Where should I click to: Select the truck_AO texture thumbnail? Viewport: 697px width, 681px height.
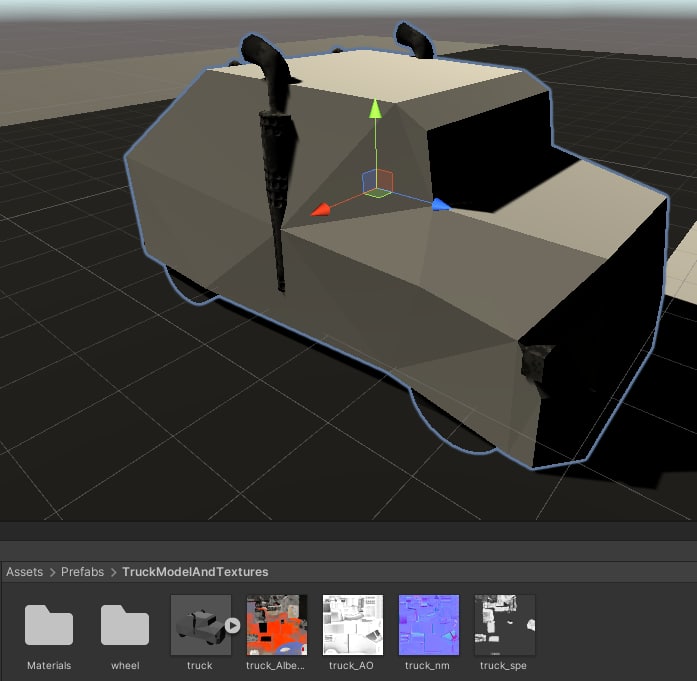(353, 625)
